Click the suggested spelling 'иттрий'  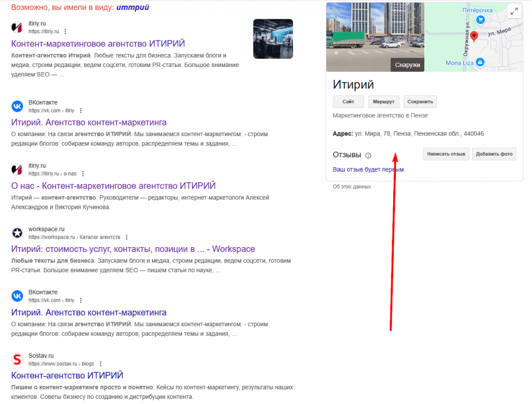[132, 7]
